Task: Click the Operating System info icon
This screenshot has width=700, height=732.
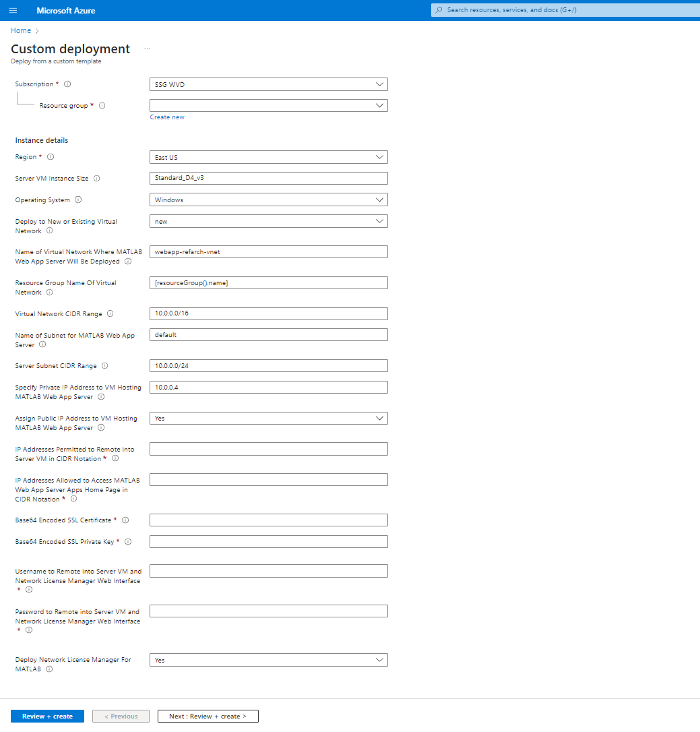Action: point(78,200)
